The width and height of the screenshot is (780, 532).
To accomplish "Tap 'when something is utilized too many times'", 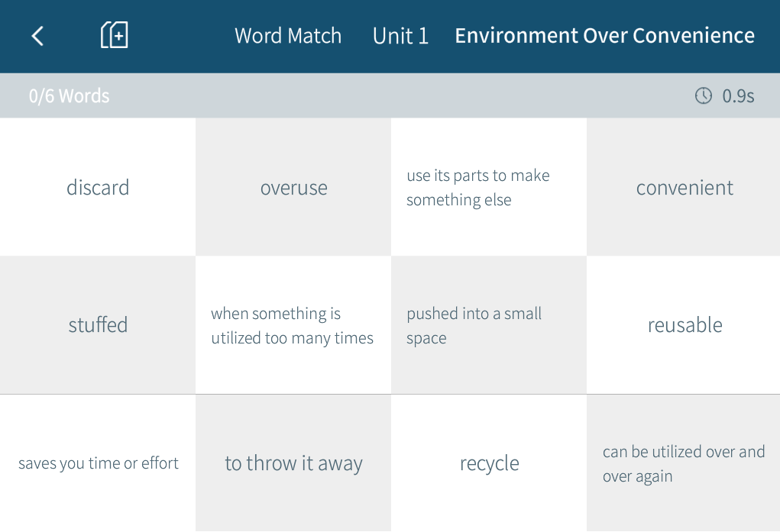I will (293, 325).
